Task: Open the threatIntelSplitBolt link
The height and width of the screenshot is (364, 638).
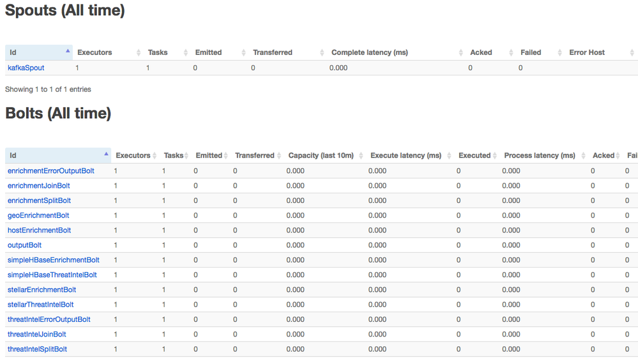Action: pyautogui.click(x=37, y=349)
